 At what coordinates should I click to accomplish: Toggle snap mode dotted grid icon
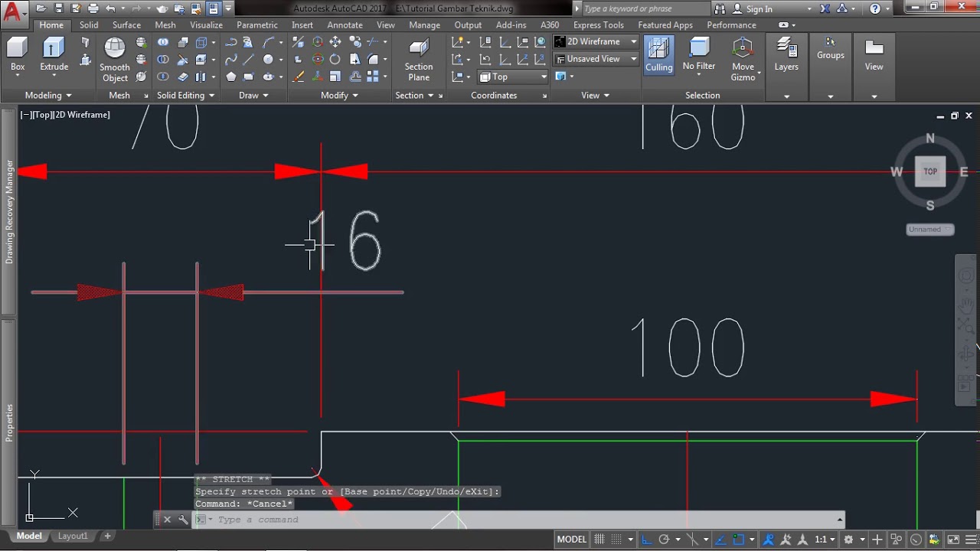click(x=616, y=540)
